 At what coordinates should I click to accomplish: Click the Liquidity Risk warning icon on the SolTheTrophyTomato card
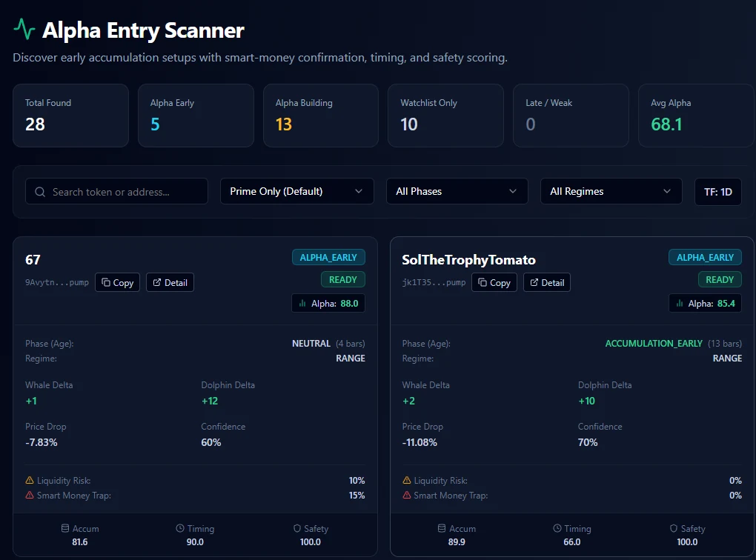click(406, 481)
